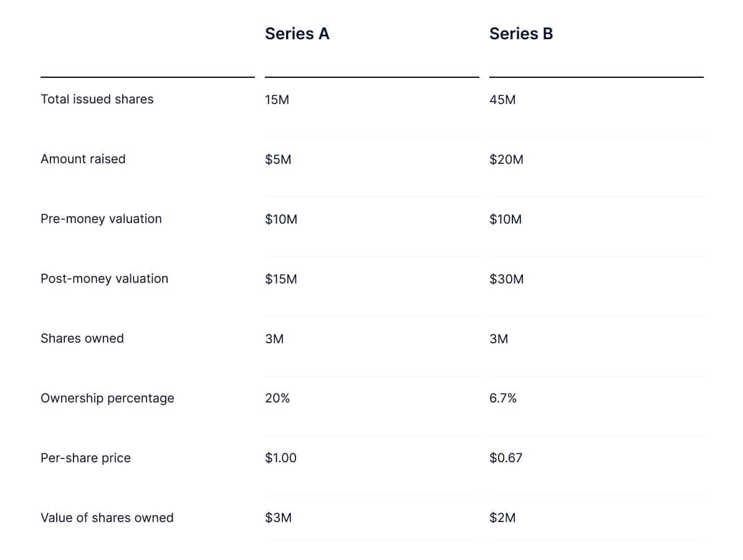Click the $1.00 per-share price cell
The height and width of the screenshot is (560, 743).
click(x=280, y=458)
